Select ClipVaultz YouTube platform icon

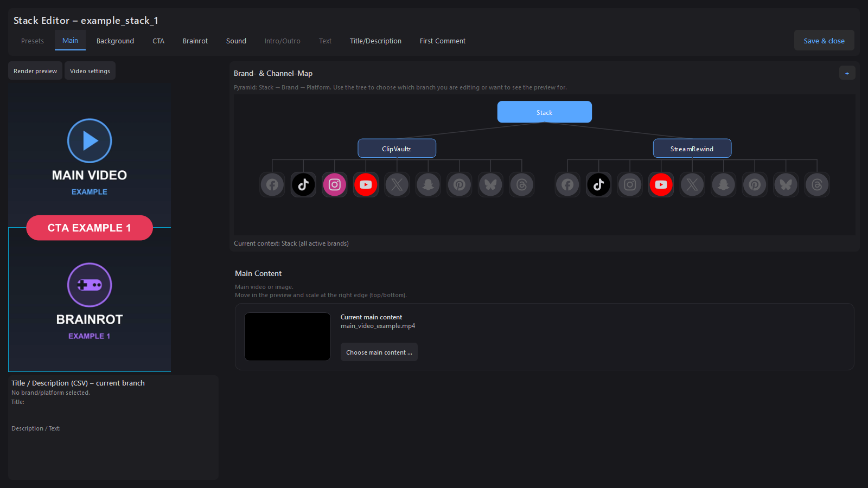tap(366, 185)
